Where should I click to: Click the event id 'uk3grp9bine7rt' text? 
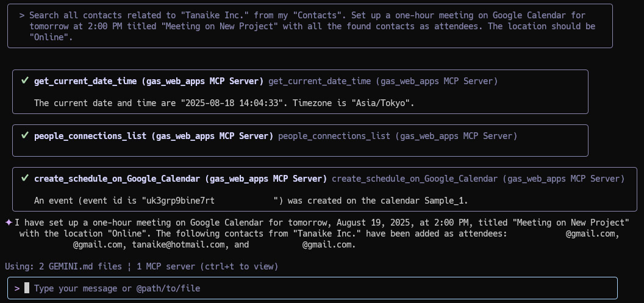tap(181, 201)
